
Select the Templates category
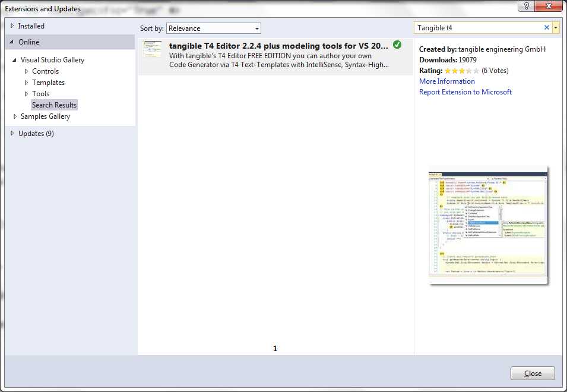[49, 83]
